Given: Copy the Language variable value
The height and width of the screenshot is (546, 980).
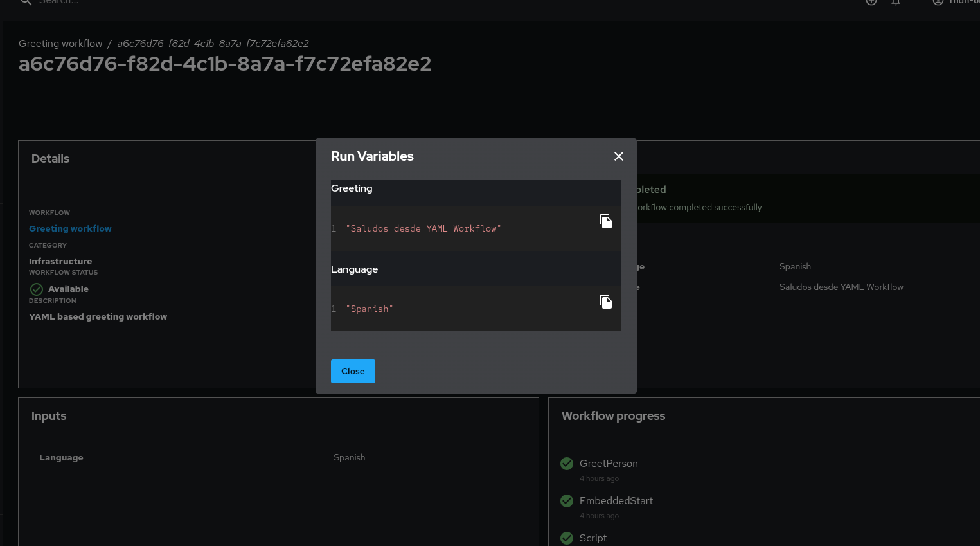Looking at the screenshot, I should pyautogui.click(x=605, y=302).
